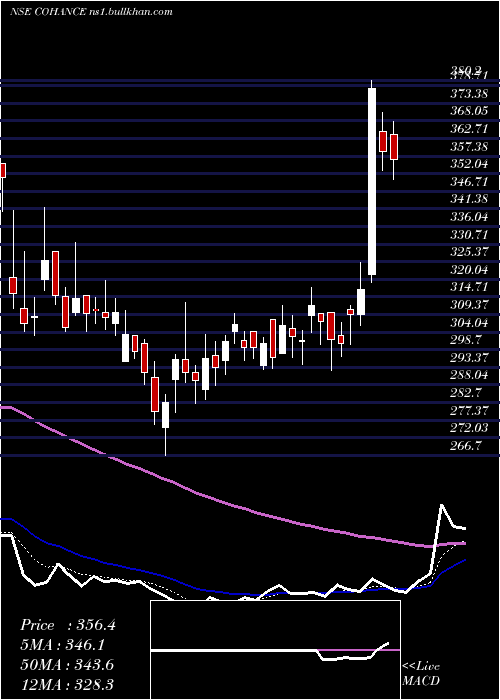Screen dimensions: 500x700
Task: Click the 357.38 price level label
Action: coord(469,146)
